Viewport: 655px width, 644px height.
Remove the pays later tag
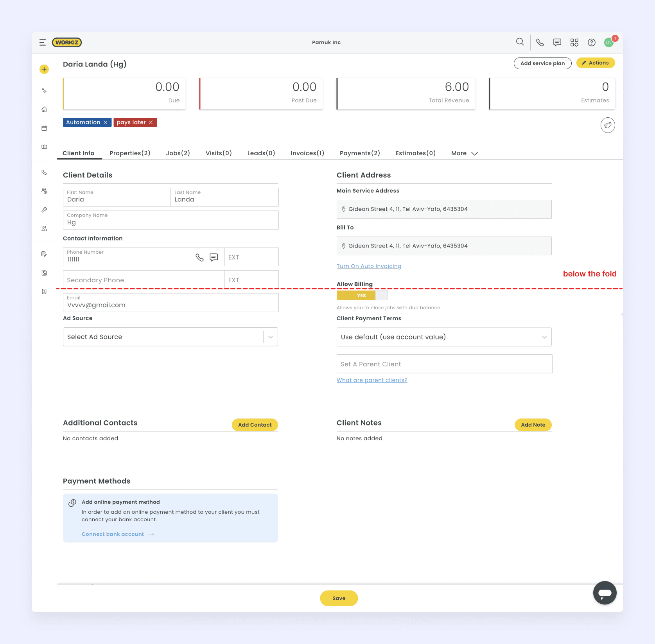tap(151, 122)
